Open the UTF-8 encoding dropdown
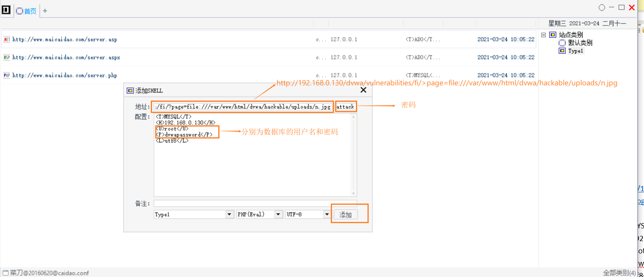The width and height of the screenshot is (644, 277). pyautogui.click(x=327, y=214)
